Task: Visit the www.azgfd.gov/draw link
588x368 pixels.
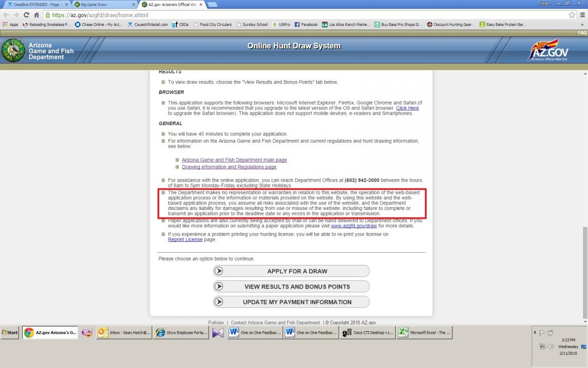Action: 354,226
